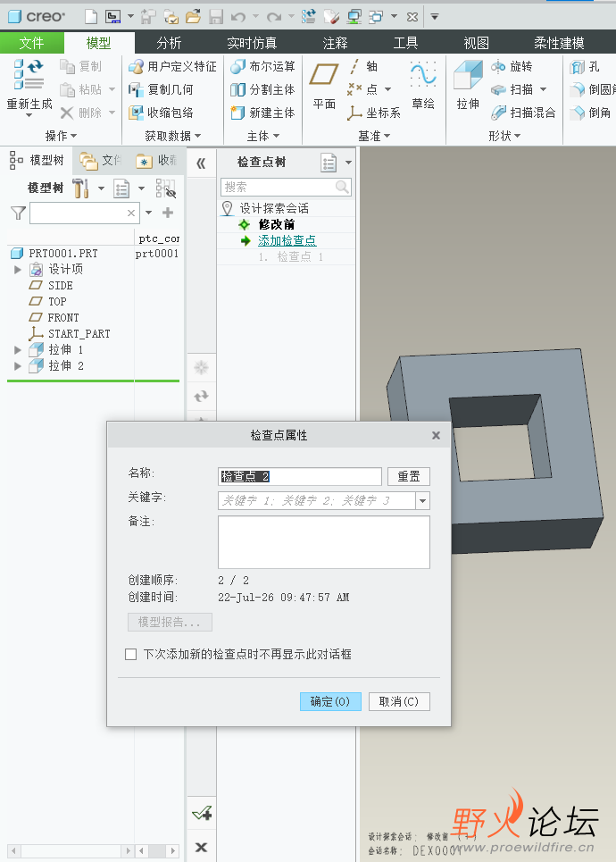Click the 重新生成 regenerate icon
This screenshot has width=616, height=862.
point(29,75)
